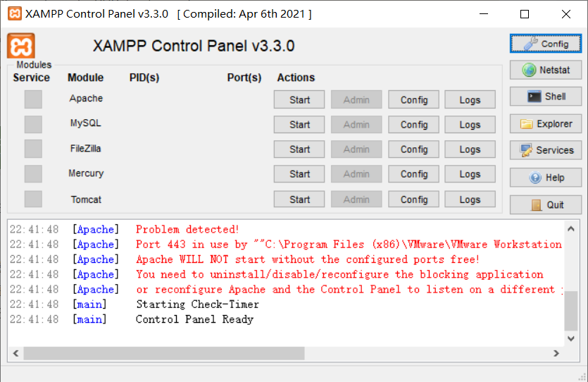Click the Mercury module name label

tap(86, 173)
